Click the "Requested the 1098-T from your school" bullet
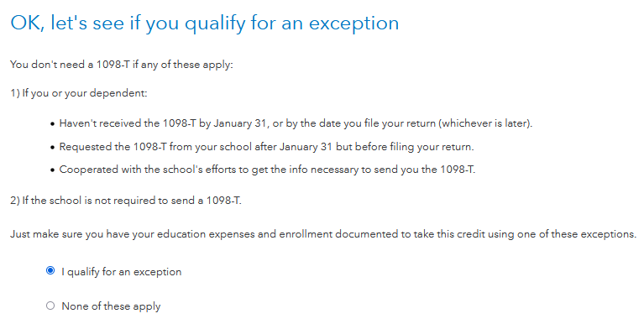Image resolution: width=644 pixels, height=324 pixels. pyautogui.click(x=266, y=147)
